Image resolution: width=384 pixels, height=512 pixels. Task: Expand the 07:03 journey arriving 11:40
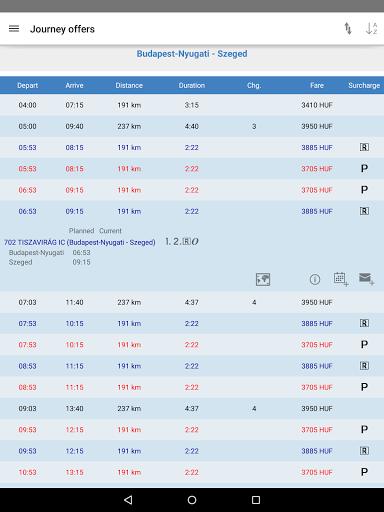click(x=192, y=302)
